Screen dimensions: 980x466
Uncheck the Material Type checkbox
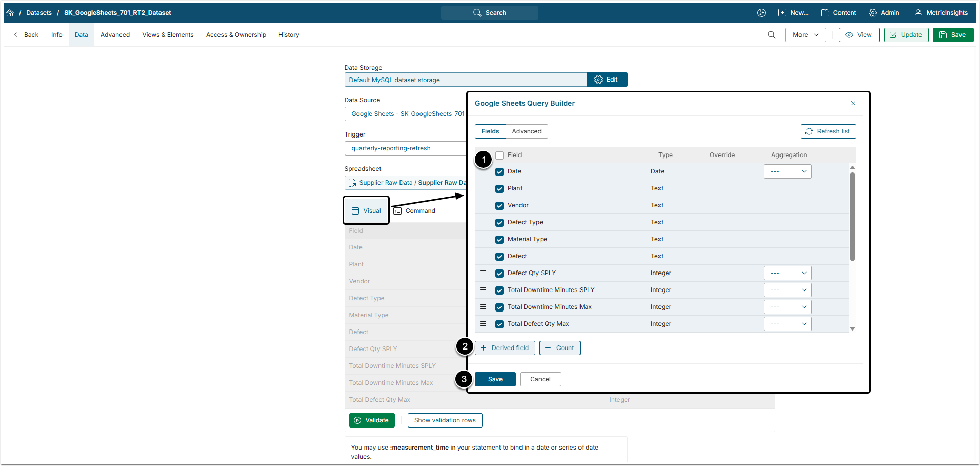pos(499,240)
